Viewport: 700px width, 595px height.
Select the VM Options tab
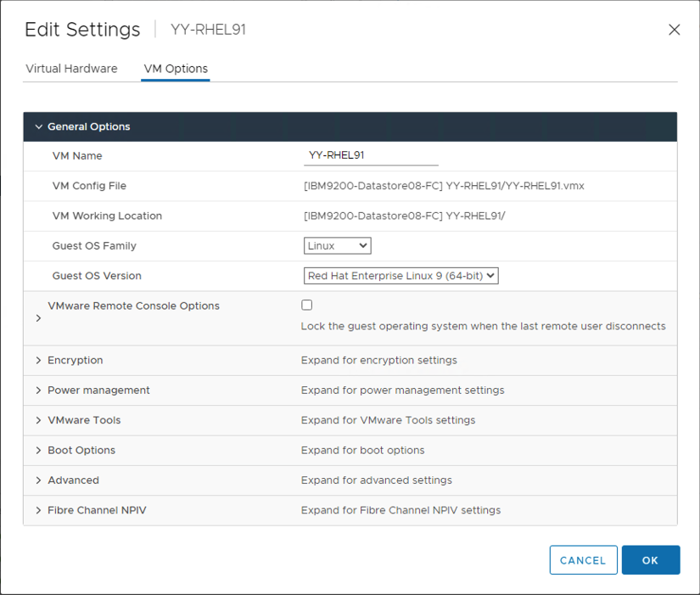(176, 69)
